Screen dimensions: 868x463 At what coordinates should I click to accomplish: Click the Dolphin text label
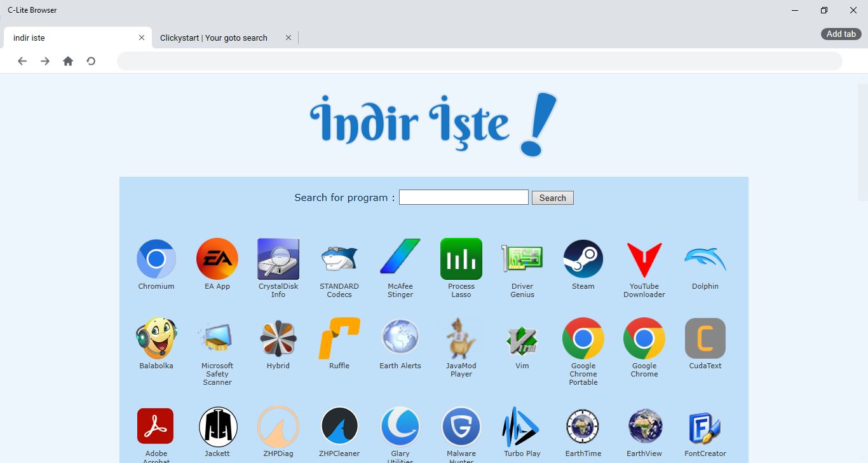[x=705, y=286]
